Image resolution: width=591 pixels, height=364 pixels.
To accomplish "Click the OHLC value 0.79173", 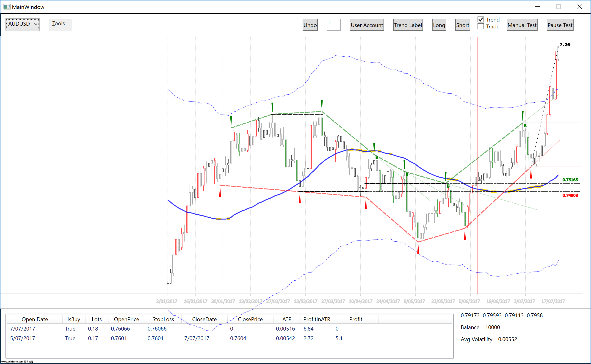I will (x=470, y=315).
